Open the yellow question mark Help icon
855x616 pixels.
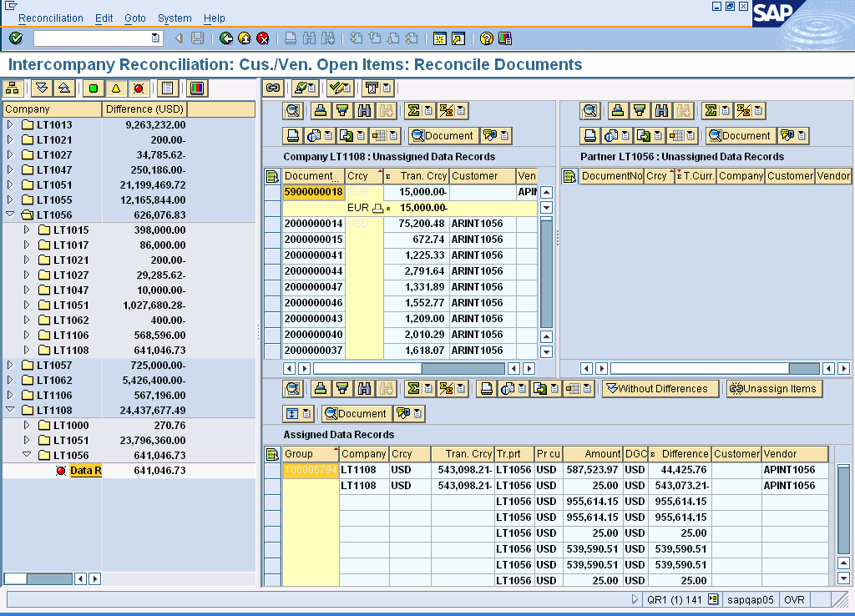pos(487,38)
